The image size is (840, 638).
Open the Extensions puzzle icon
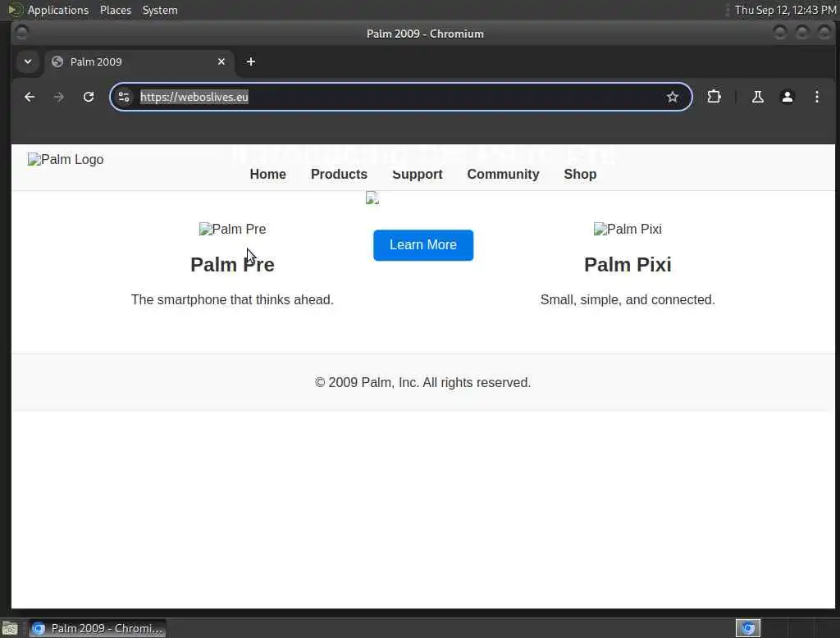click(714, 97)
